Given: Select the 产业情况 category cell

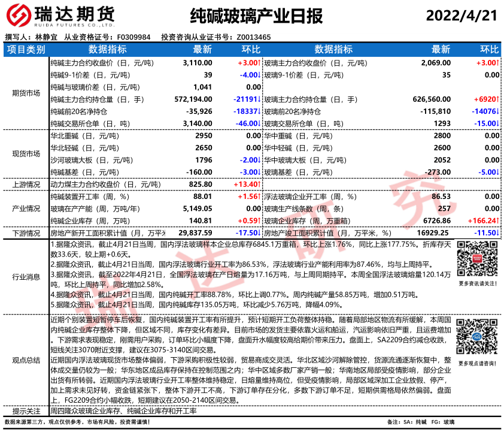Looking at the screenshot, I should (x=25, y=209).
